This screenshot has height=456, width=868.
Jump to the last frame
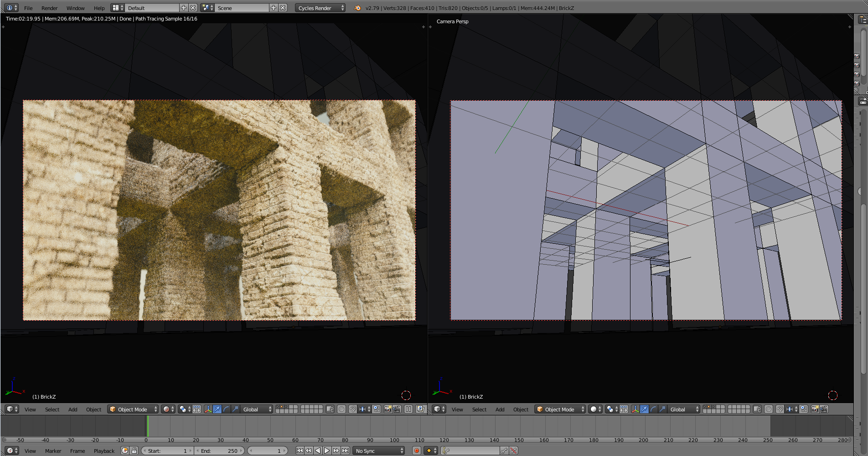(x=345, y=451)
